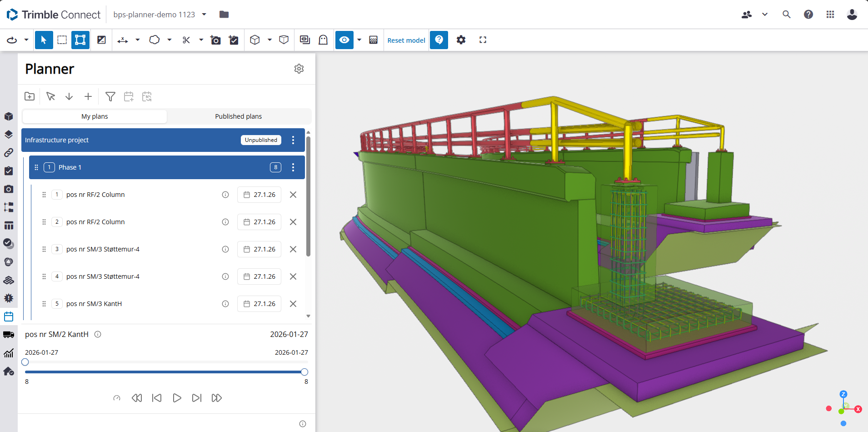Viewport: 868px width, 432px height.
Task: Remove item 1 RF/2 Column
Action: click(293, 195)
